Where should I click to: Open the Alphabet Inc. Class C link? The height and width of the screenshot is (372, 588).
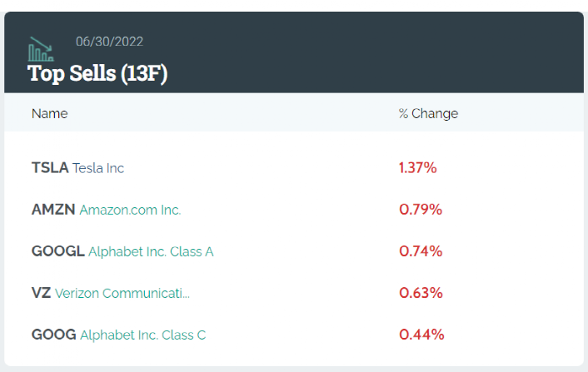tap(142, 335)
